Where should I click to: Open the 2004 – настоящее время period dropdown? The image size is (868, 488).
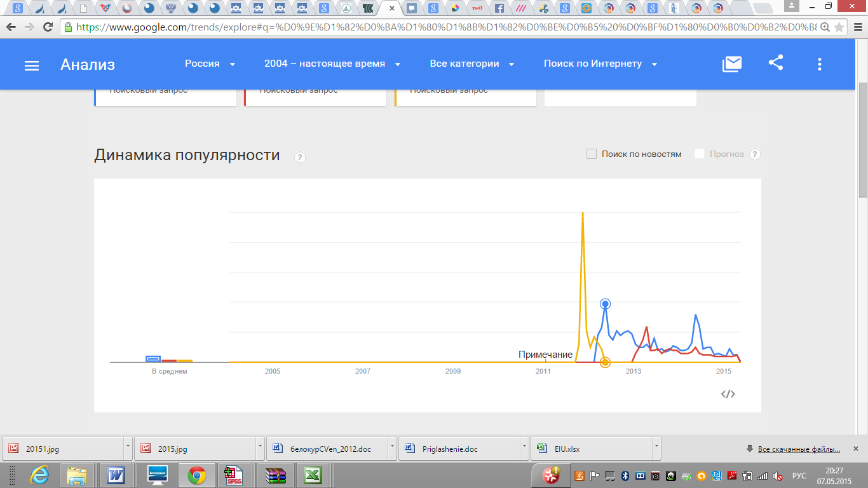(332, 64)
